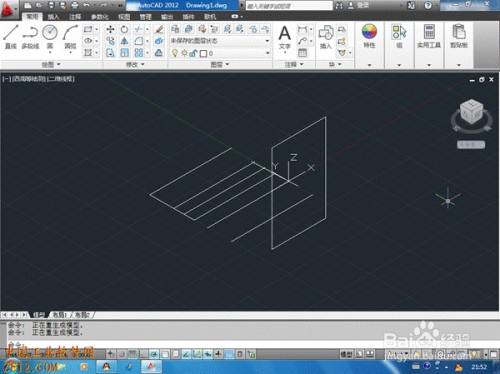Toggle layer freeze sun icon
Image resolution: width=500 pixels, height=374 pixels.
point(184,53)
